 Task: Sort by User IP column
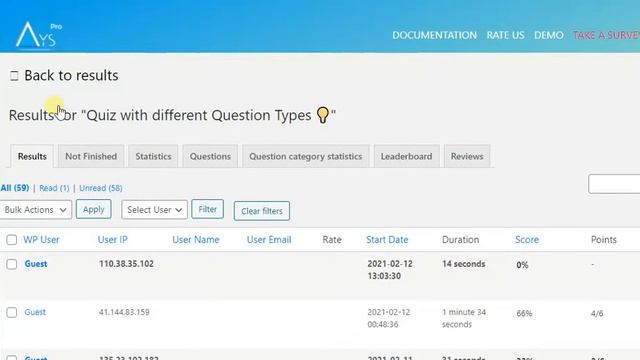click(113, 240)
